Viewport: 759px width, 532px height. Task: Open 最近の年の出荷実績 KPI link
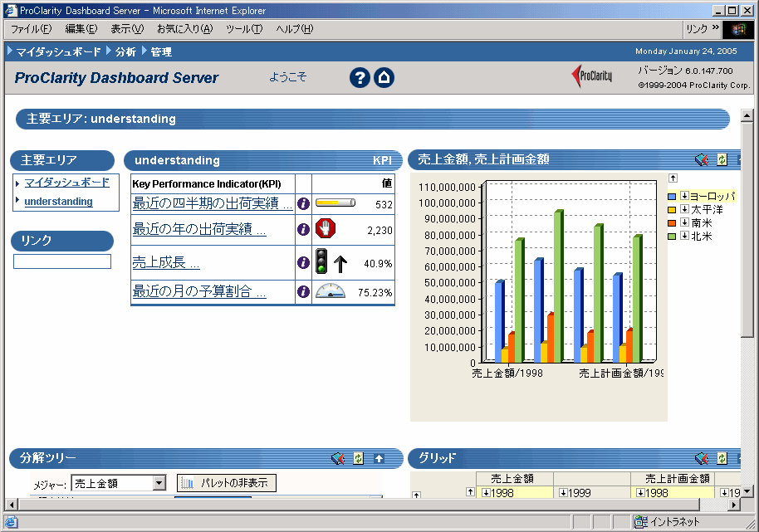click(199, 229)
